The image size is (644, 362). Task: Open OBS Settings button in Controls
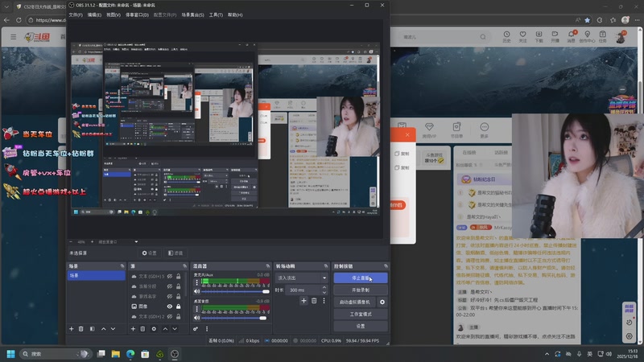pos(361,326)
